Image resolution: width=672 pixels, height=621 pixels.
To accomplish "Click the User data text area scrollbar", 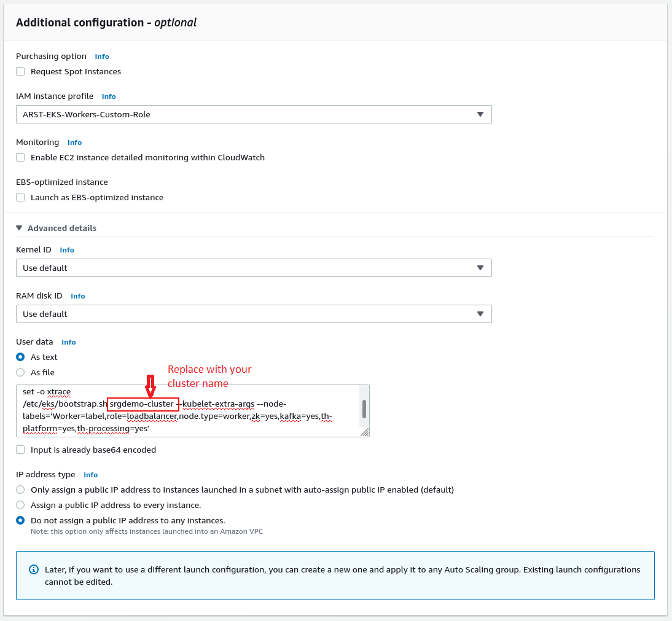I will (x=364, y=408).
